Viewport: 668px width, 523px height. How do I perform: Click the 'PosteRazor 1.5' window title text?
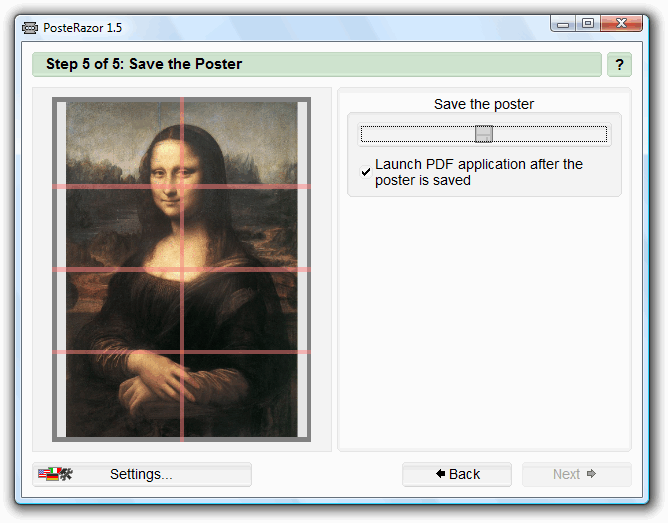point(82,27)
